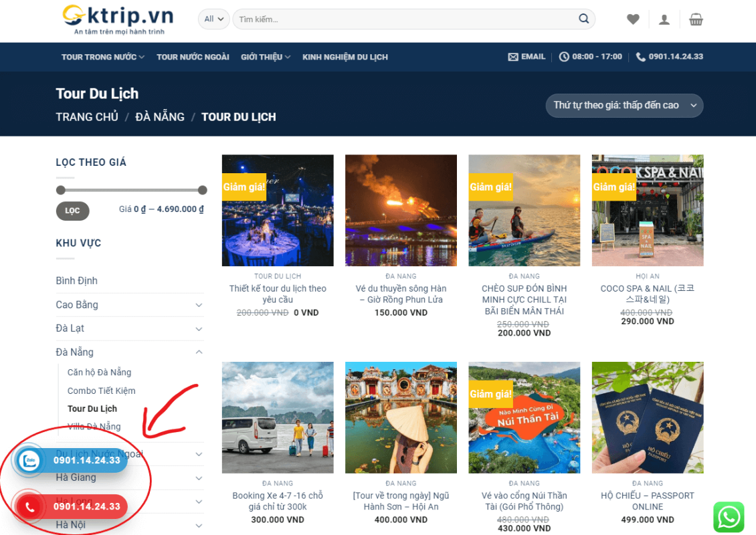Open the user account icon

664,19
